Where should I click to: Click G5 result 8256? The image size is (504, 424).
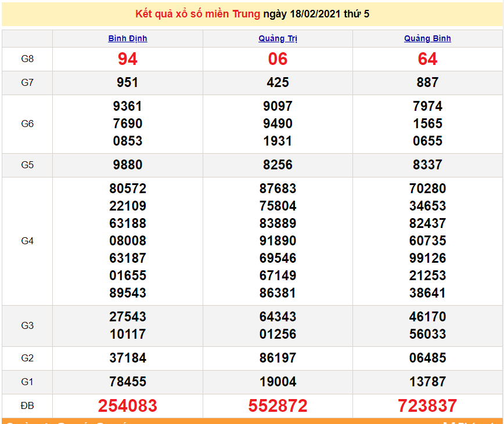point(278,165)
